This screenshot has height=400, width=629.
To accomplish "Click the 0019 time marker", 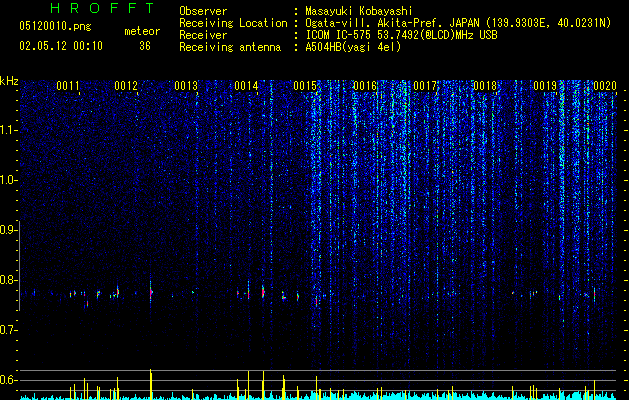I will [x=545, y=86].
